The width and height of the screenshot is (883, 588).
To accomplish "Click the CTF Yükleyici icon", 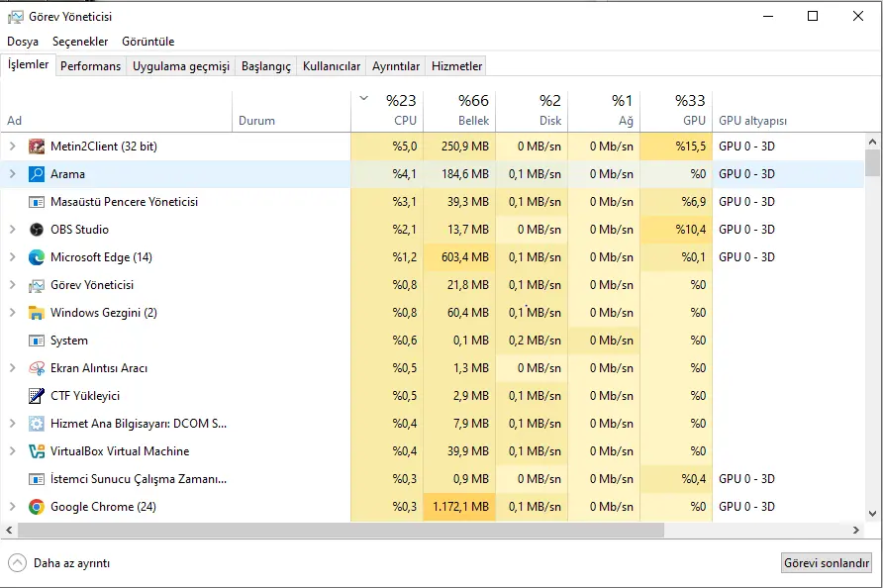I will point(36,395).
